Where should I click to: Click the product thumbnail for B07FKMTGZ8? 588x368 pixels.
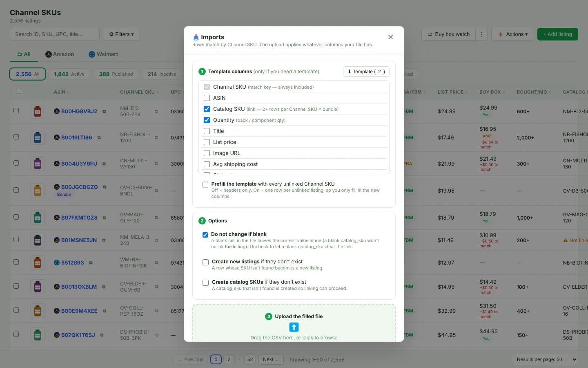tap(38, 218)
